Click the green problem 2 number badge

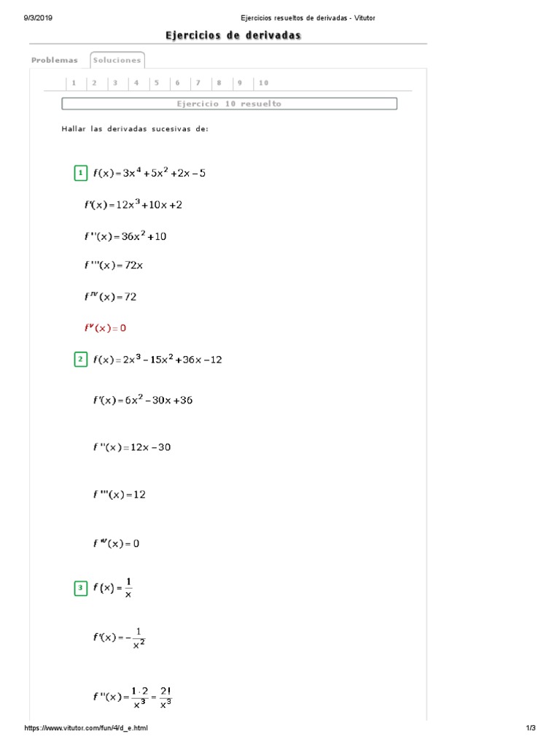(80, 360)
